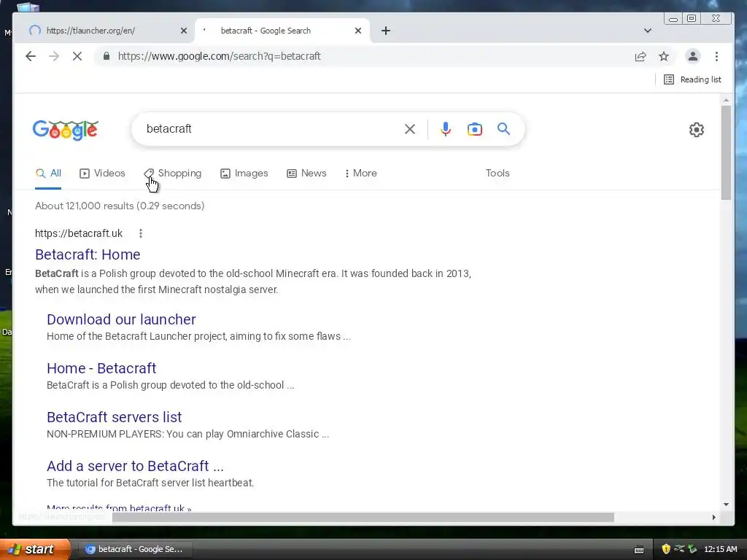Go back with the browser back arrow
Image resolution: width=747 pixels, height=560 pixels.
pos(31,56)
